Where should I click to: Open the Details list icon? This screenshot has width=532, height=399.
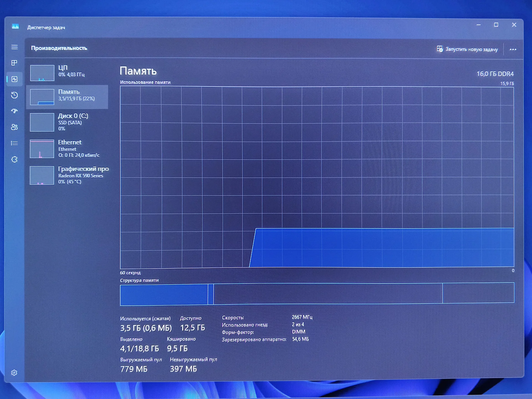point(14,143)
